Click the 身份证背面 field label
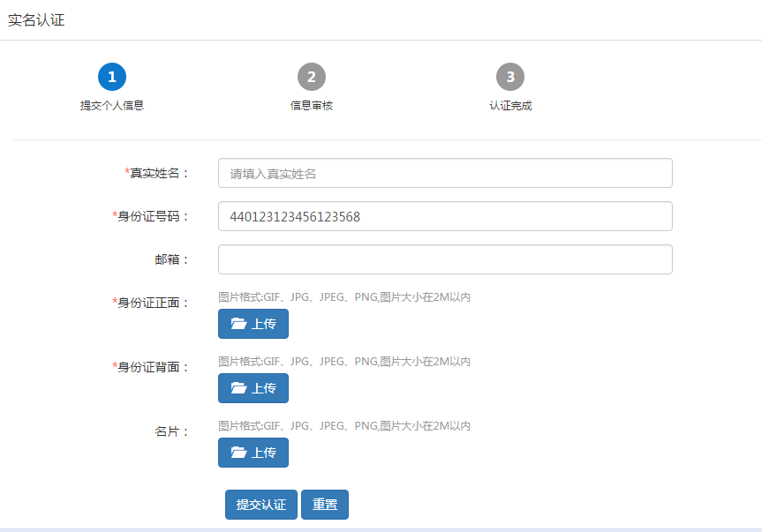This screenshot has width=762, height=532. click(152, 367)
